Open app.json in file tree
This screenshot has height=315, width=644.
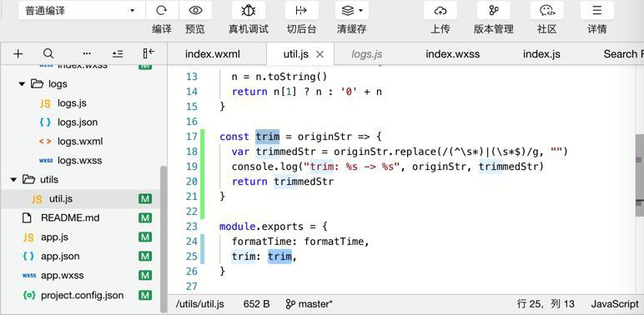60,257
